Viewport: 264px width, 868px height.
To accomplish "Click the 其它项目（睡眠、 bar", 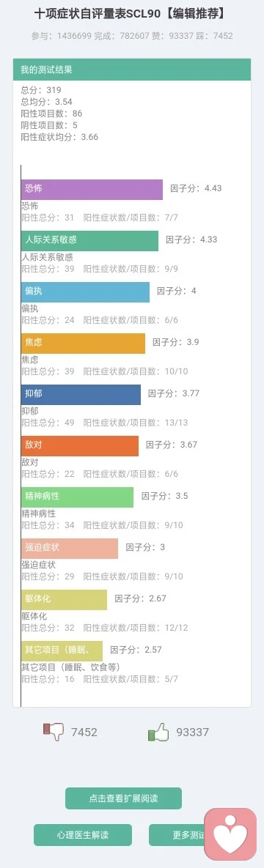I will (62, 651).
